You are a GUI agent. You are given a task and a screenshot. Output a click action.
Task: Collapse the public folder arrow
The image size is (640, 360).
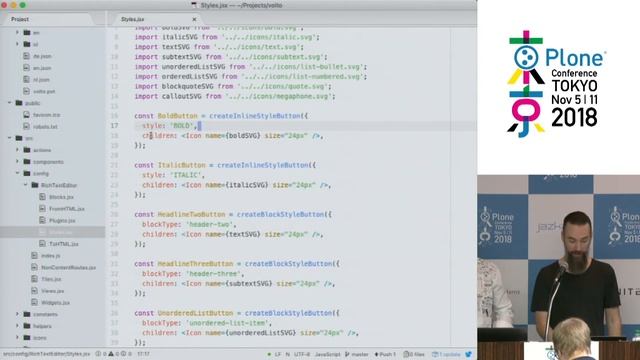point(10,103)
